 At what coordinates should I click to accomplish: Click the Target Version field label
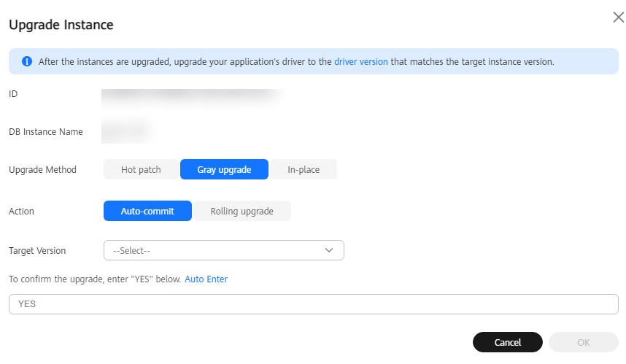tap(37, 251)
